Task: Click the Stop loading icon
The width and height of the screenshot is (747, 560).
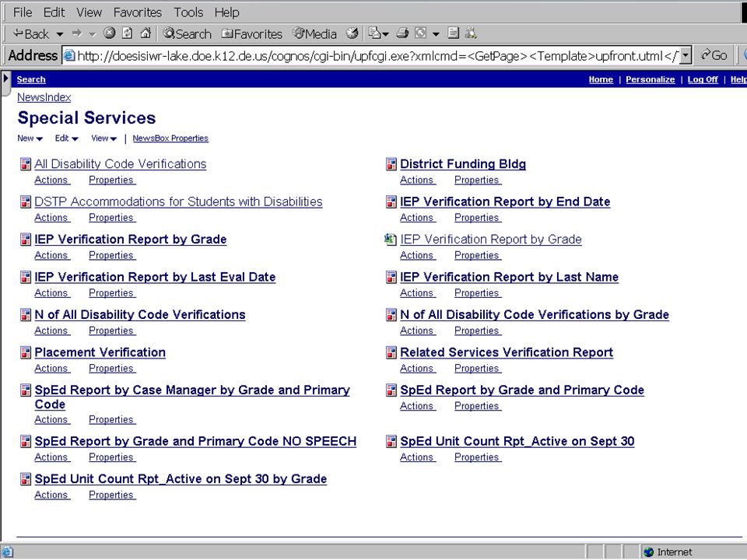Action: tap(110, 33)
